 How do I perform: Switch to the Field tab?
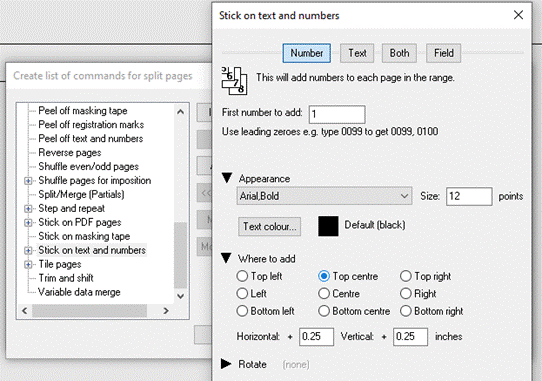pos(443,53)
